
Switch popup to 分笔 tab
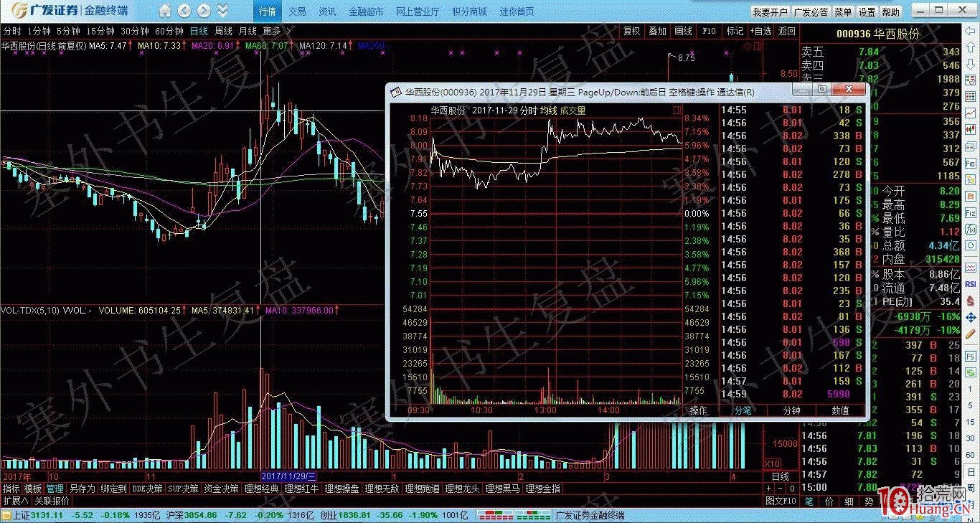[x=743, y=410]
